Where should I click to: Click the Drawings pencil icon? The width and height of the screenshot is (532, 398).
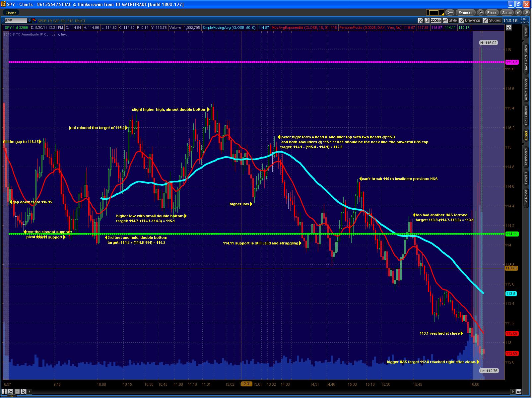(461, 20)
